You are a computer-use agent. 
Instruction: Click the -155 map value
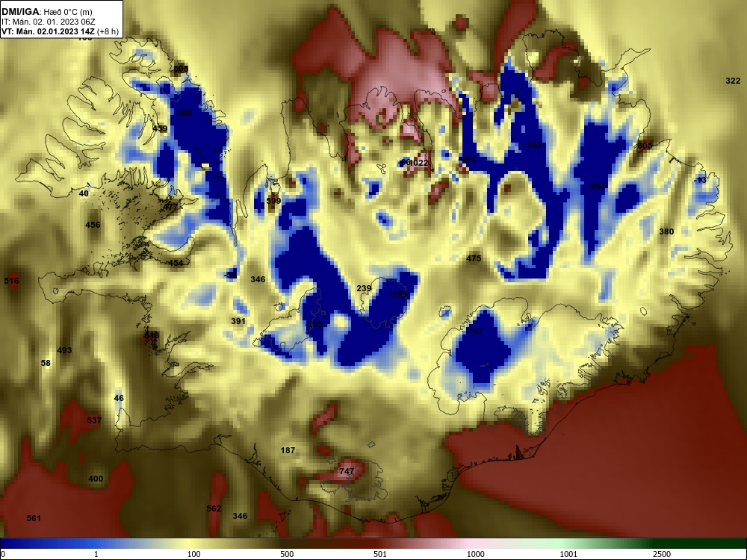[x=314, y=324]
